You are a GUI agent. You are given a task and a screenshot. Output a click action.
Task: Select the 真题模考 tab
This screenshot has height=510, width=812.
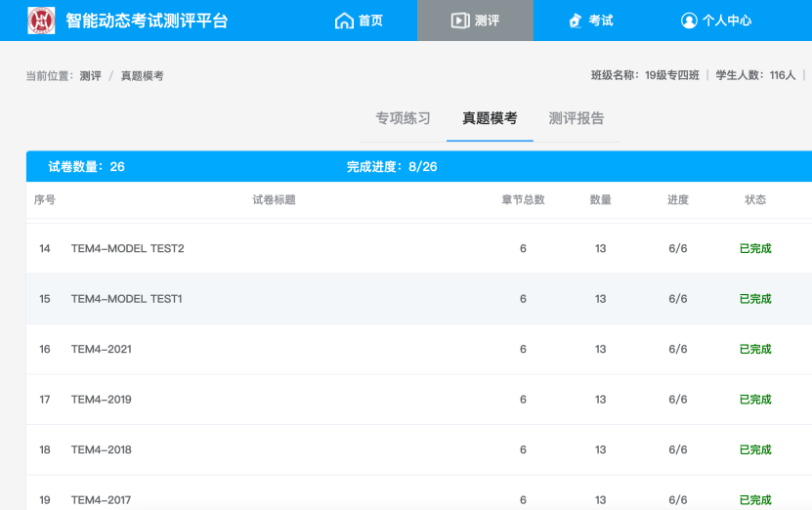(x=490, y=118)
